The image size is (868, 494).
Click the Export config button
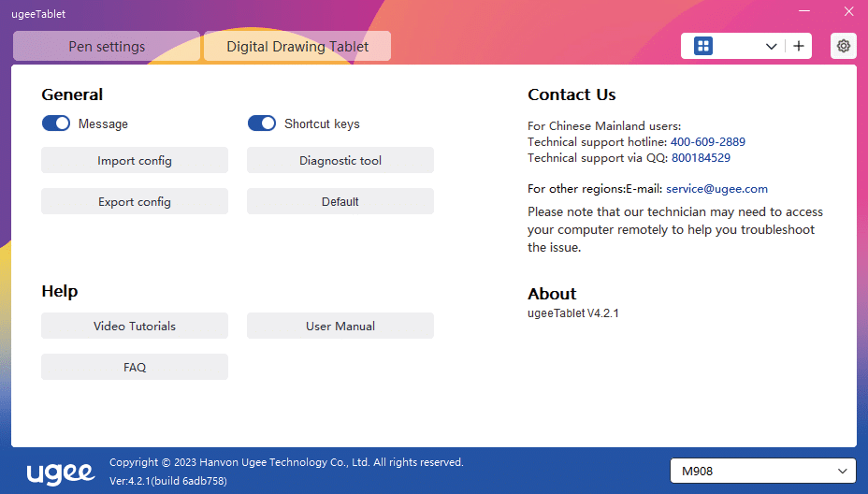[135, 201]
